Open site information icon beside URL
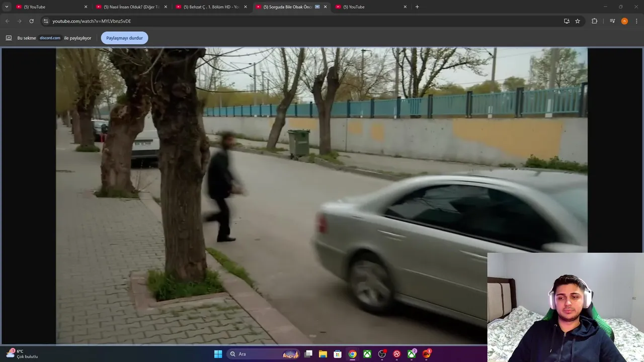 (x=46, y=21)
